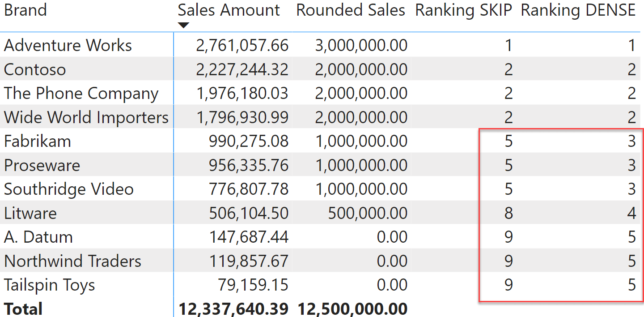644x317 pixels.
Task: Click the Litware brand cell
Action: [30, 213]
